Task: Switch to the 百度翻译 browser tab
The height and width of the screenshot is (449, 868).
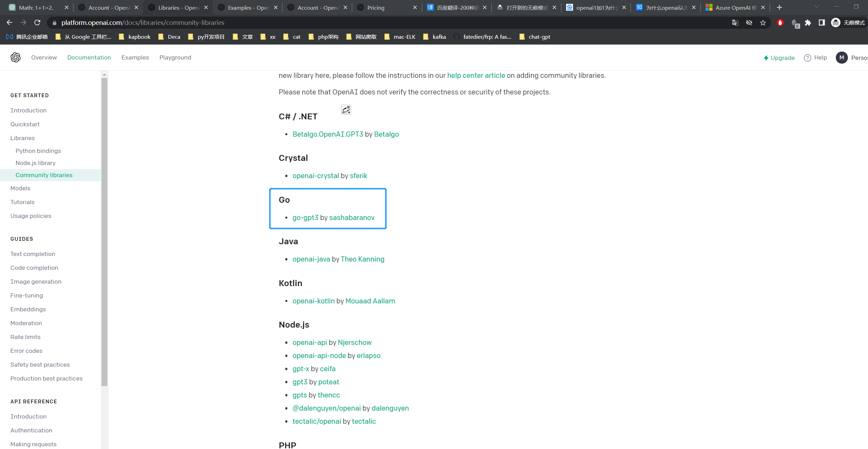Action: coord(456,8)
